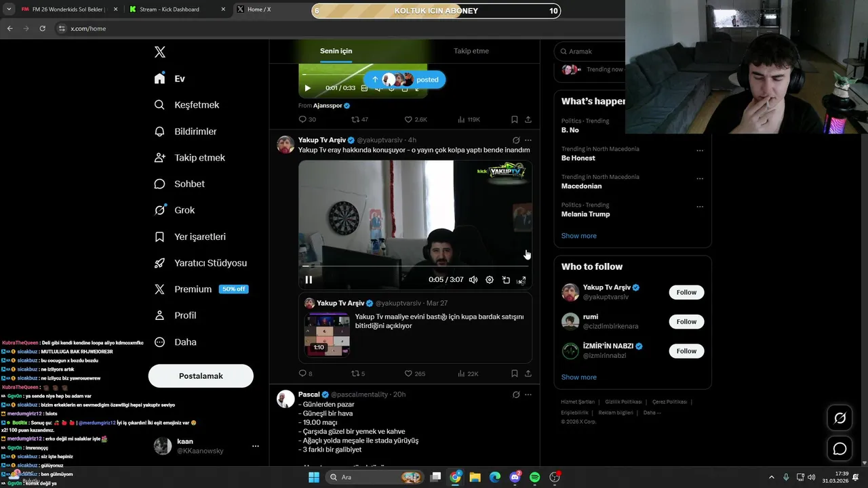Screen dimensions: 868x488
Task: Open Sohbet chat page
Action: (x=179, y=184)
